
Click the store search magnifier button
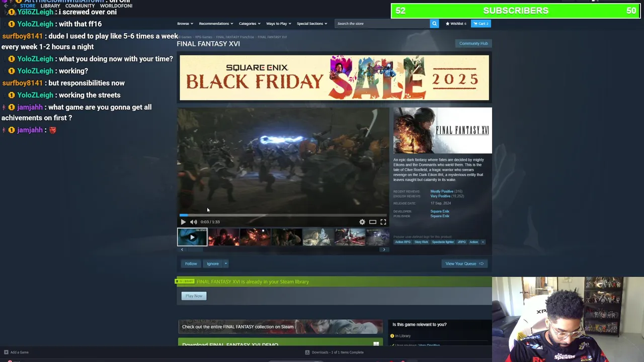point(434,24)
